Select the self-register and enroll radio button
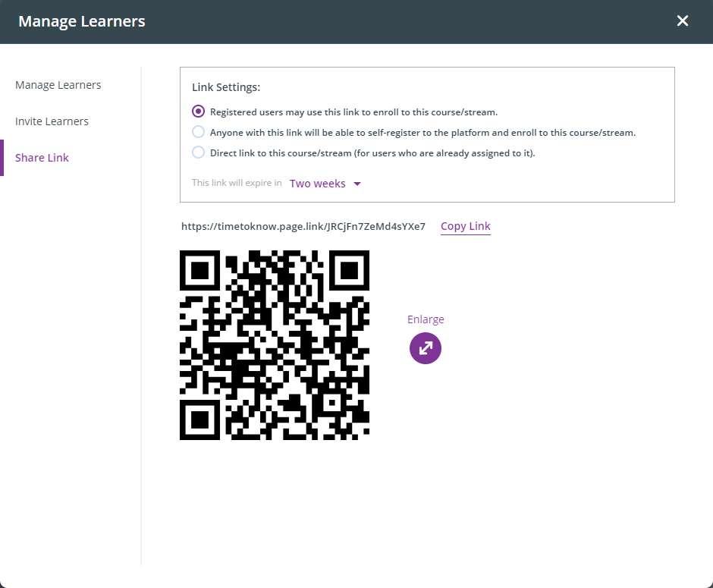713x588 pixels. [x=198, y=132]
